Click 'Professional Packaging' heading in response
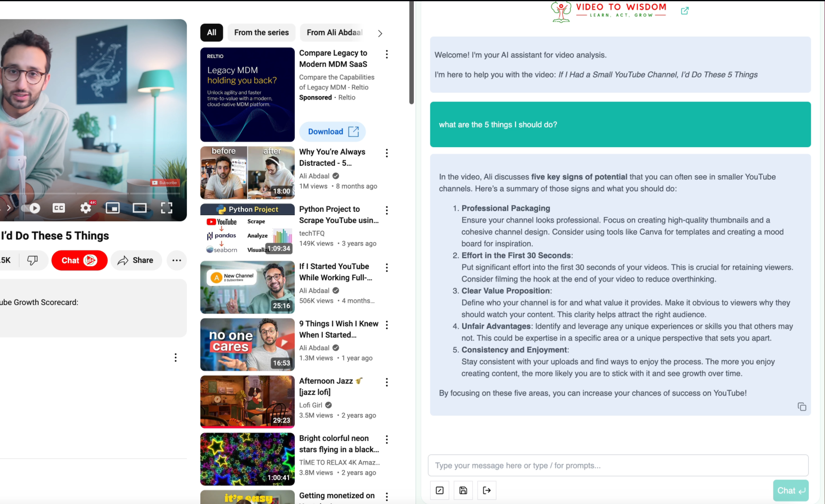825x504 pixels. (506, 208)
